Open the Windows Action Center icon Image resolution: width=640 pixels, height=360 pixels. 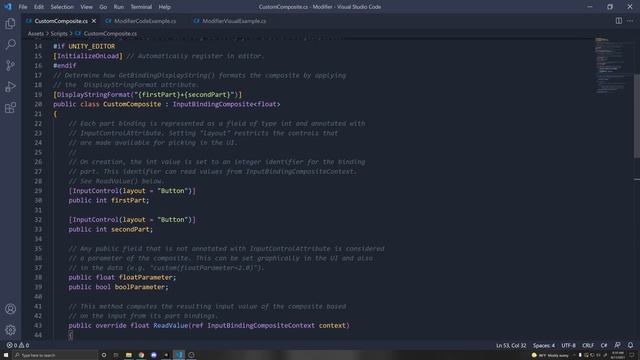click(x=632, y=355)
